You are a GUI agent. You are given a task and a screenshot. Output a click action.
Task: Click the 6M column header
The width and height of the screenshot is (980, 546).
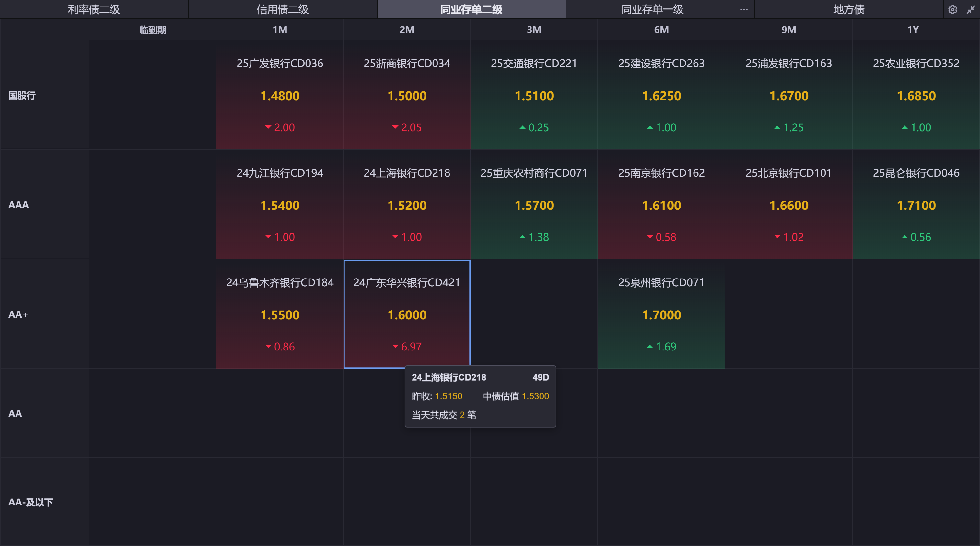(661, 30)
